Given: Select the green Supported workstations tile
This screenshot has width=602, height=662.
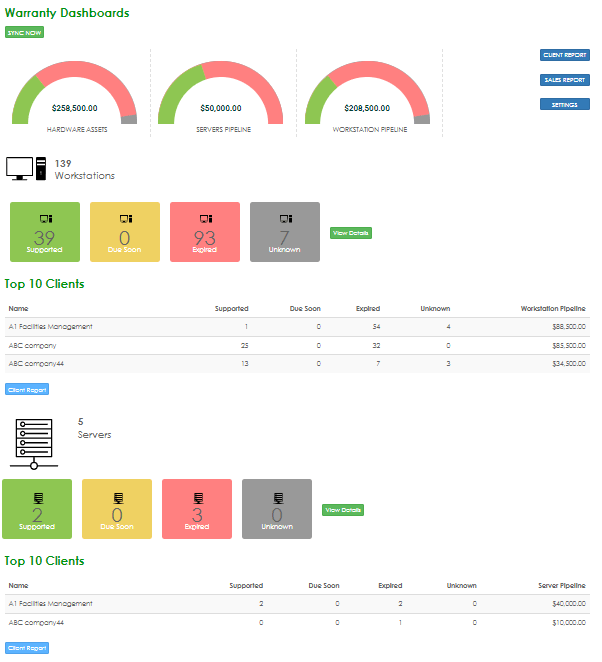Looking at the screenshot, I should 44,232.
